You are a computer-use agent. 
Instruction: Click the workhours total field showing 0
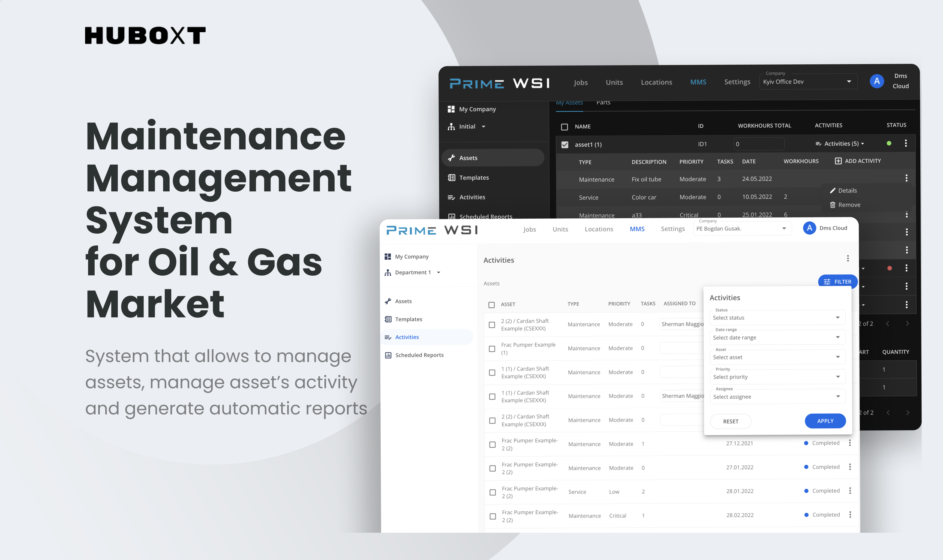(758, 144)
